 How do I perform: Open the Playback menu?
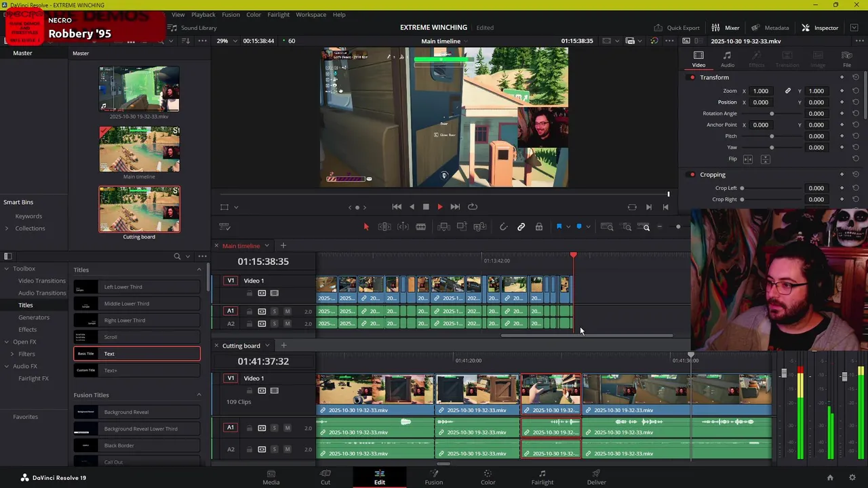click(203, 14)
